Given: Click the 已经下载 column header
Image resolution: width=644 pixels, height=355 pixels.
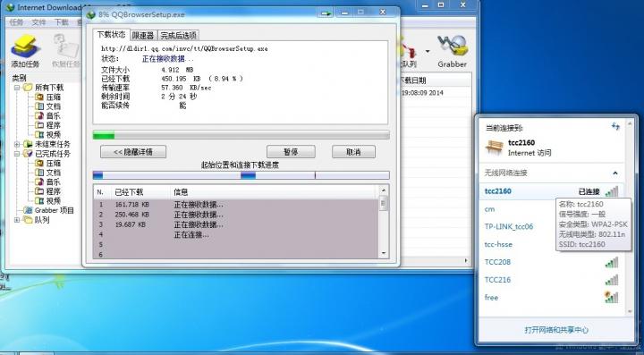Looking at the screenshot, I should (x=129, y=192).
